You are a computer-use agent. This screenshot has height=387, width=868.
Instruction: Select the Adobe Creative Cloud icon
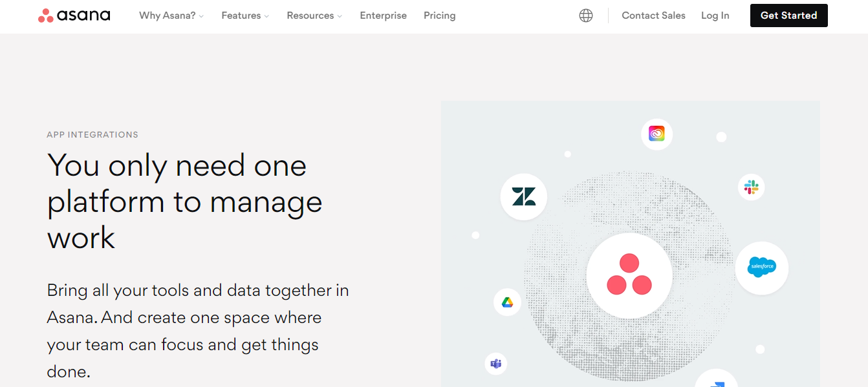656,134
